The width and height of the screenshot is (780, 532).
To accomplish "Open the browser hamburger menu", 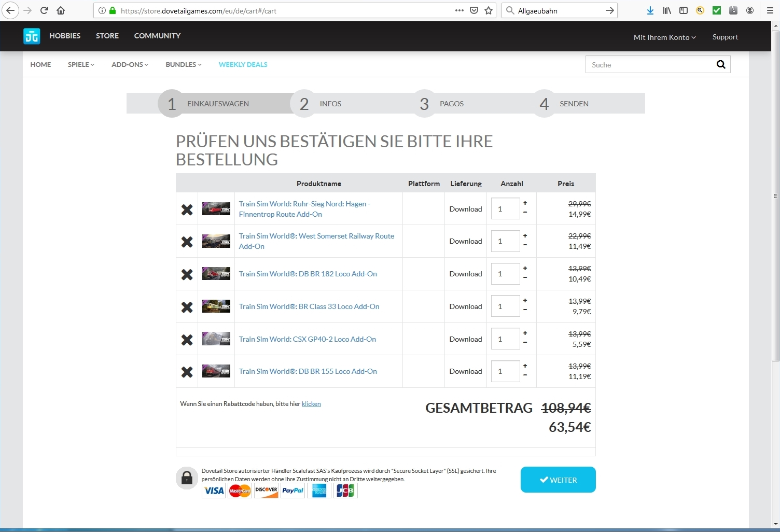I will click(x=770, y=10).
